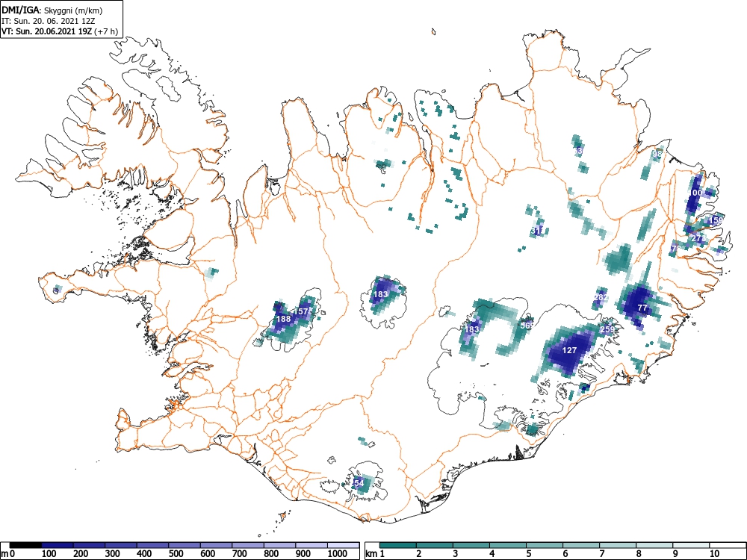This screenshot has width=747, height=560.
Task: Click the '54' value on the southern glacier
Action: pos(359,483)
